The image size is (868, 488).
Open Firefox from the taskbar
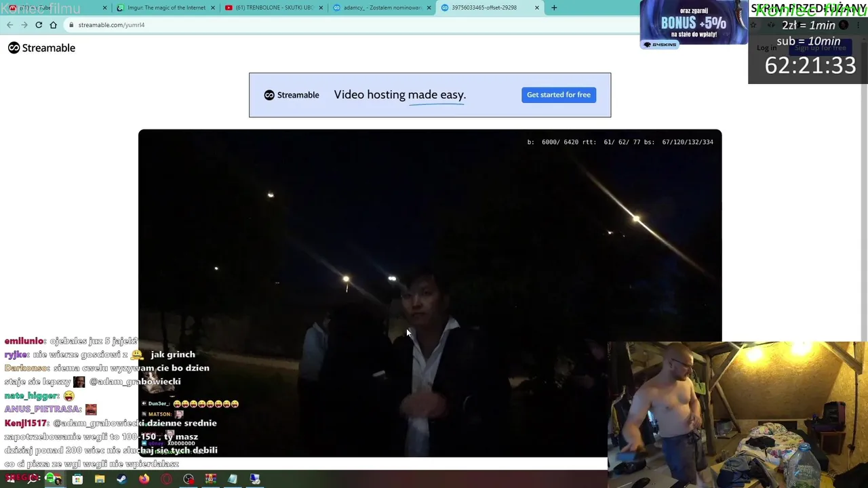pos(144,479)
